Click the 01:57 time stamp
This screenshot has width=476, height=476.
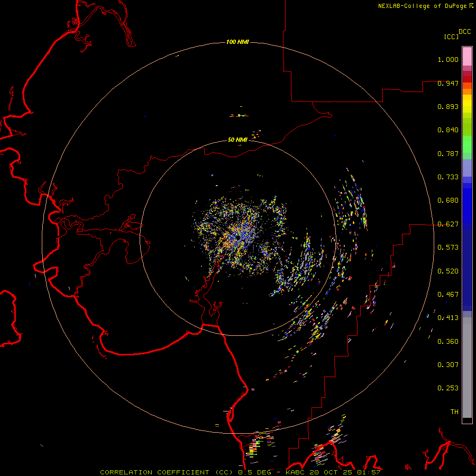click(x=369, y=472)
